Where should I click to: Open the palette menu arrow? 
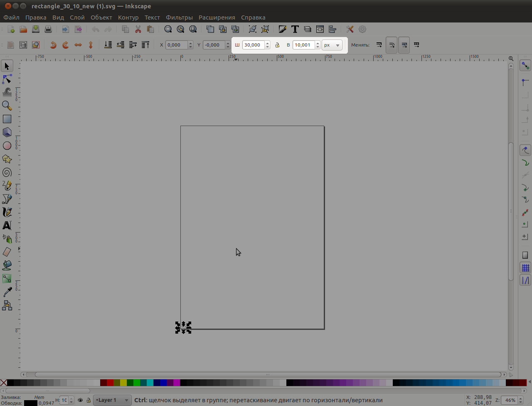[530, 382]
